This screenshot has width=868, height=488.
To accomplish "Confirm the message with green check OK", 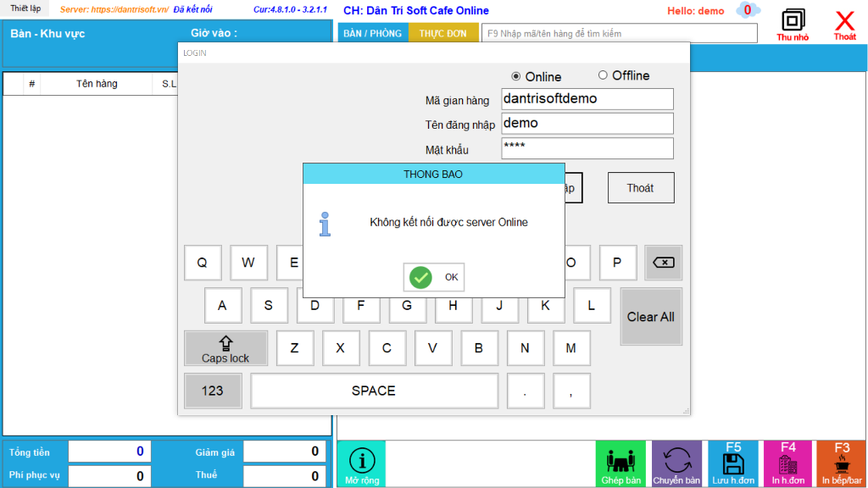I will click(x=433, y=277).
